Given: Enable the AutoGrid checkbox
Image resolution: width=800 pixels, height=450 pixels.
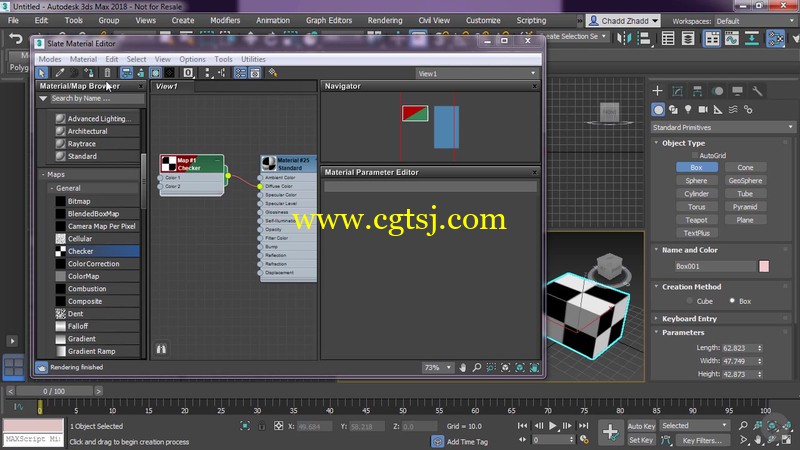Looking at the screenshot, I should (x=694, y=155).
